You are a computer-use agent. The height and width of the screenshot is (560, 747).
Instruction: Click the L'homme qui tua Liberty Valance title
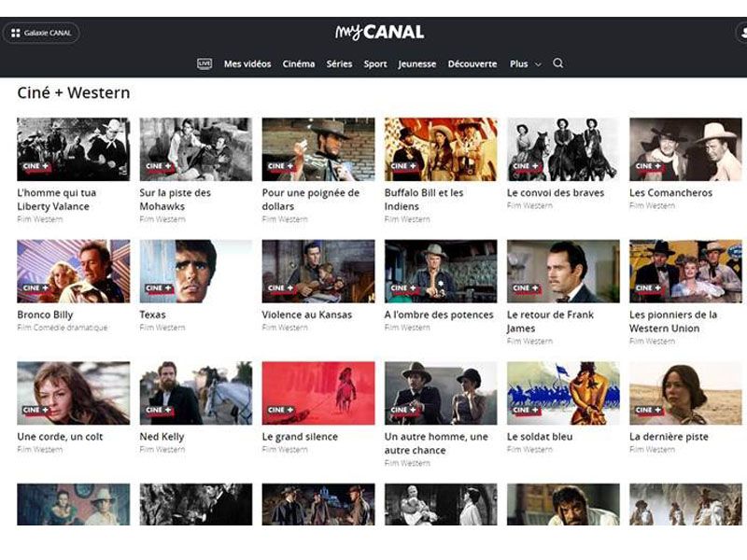point(57,200)
